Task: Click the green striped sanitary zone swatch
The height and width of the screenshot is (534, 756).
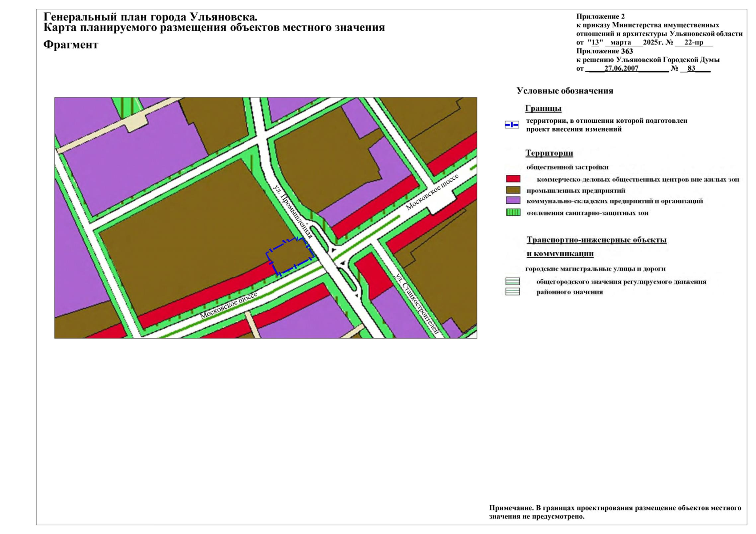Action: [x=513, y=213]
